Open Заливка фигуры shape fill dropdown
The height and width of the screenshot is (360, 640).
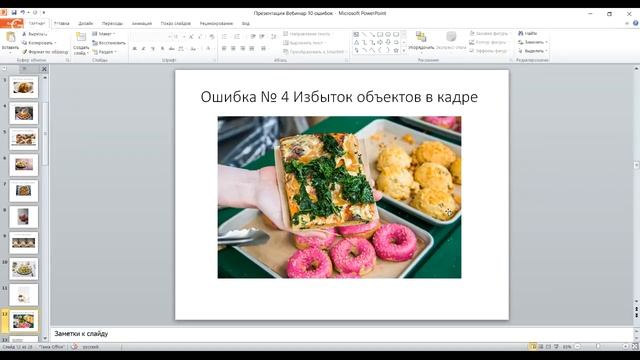point(489,33)
